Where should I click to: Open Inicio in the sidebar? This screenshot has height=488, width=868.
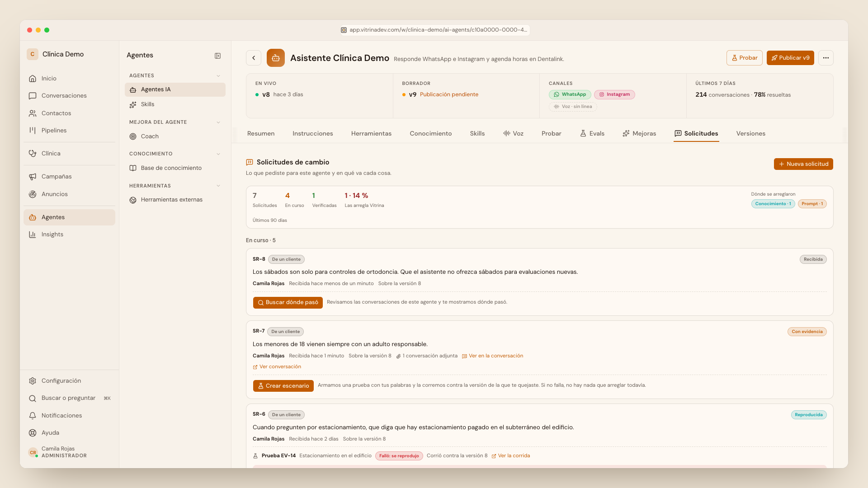69,79
